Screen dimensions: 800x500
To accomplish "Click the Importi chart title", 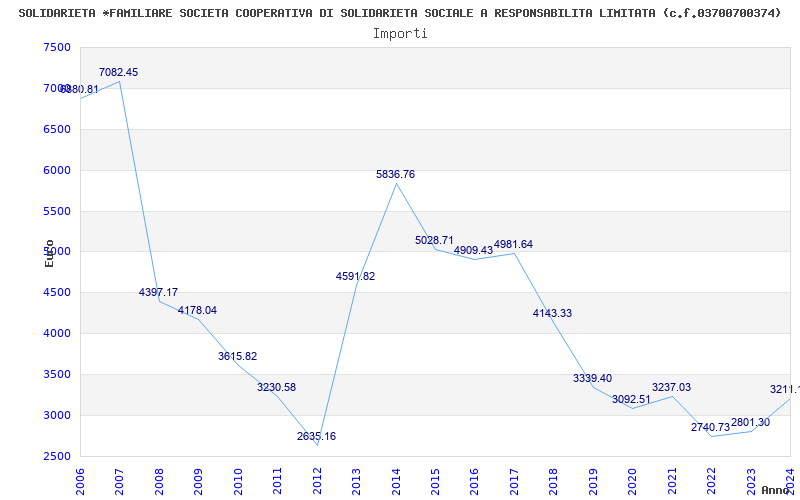I will point(400,34).
